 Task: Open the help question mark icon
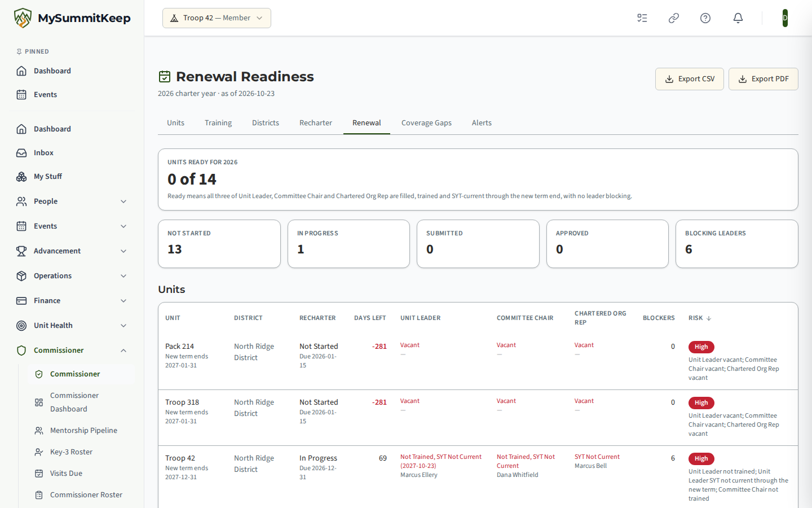pos(705,18)
